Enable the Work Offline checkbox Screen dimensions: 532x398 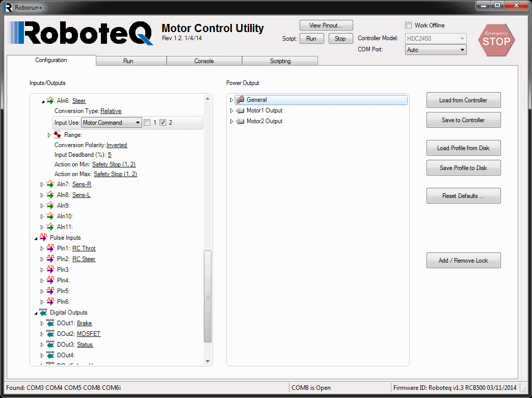coord(408,25)
